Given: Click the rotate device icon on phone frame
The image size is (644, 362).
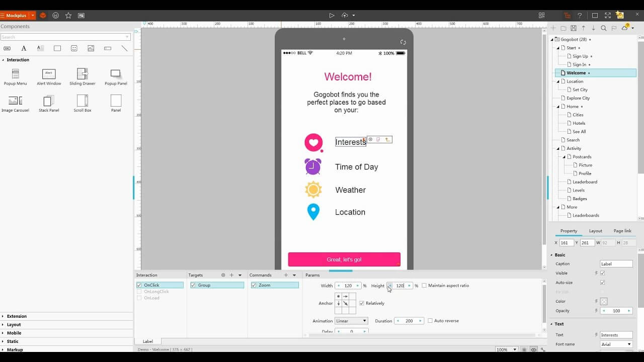Looking at the screenshot, I should coord(403,42).
